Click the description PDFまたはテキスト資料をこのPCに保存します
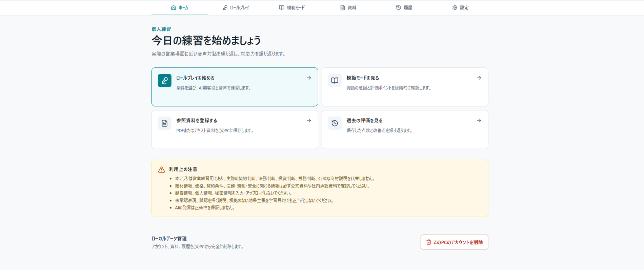Screen dimensions: 644x270 (215, 131)
